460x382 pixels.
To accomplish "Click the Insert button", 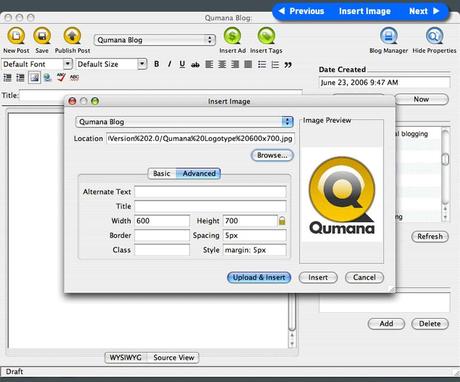I will [x=318, y=277].
